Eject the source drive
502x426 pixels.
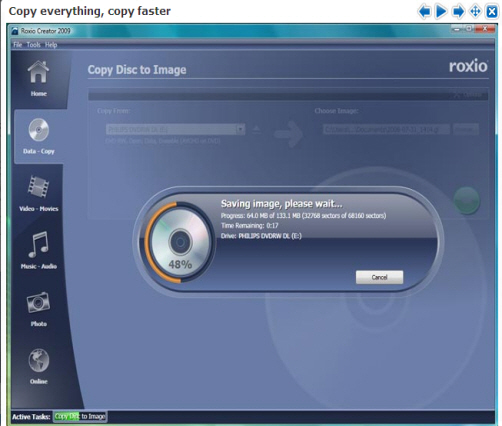click(256, 129)
